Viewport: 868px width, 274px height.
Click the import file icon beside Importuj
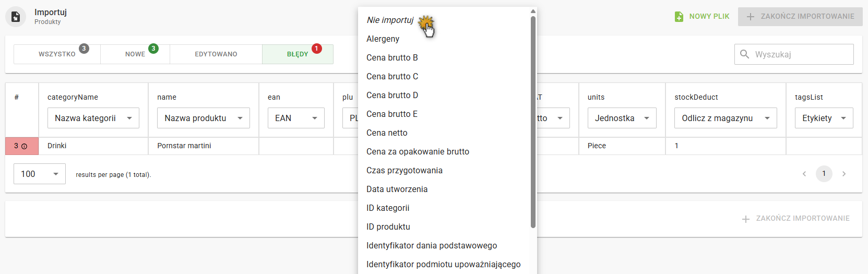tap(16, 17)
